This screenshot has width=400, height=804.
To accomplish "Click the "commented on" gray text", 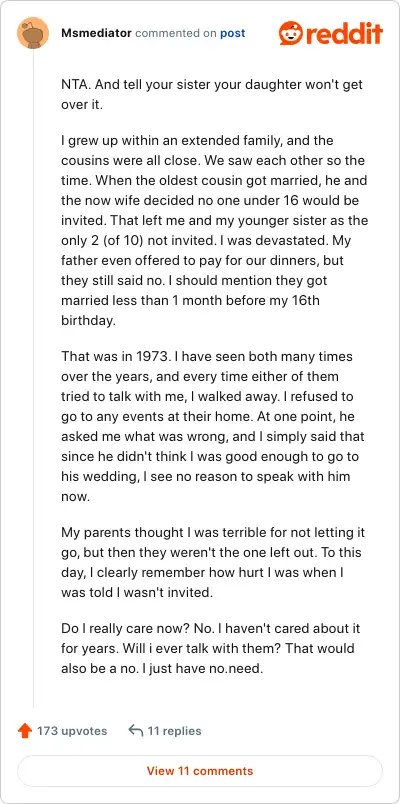I will click(175, 33).
